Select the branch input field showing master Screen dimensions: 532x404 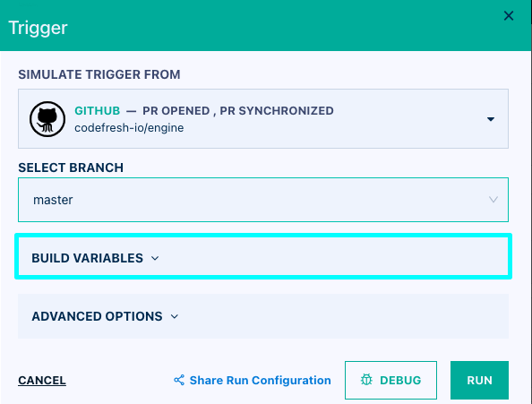click(263, 200)
